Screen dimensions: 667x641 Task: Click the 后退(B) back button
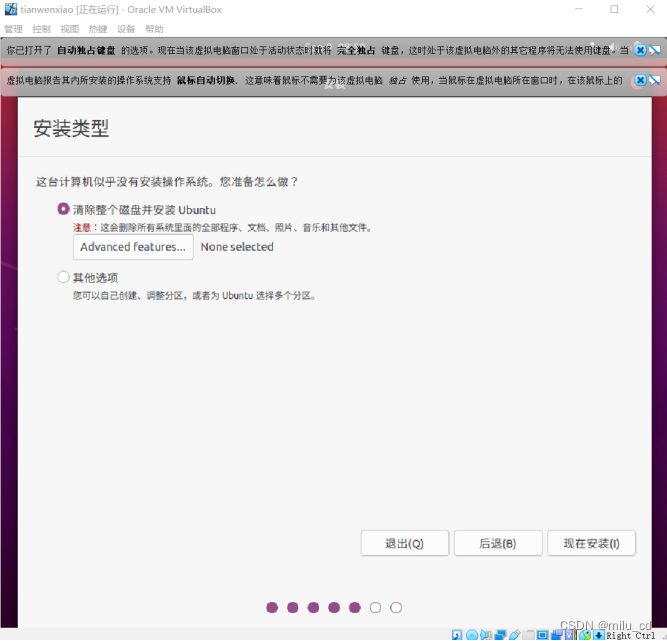point(498,543)
